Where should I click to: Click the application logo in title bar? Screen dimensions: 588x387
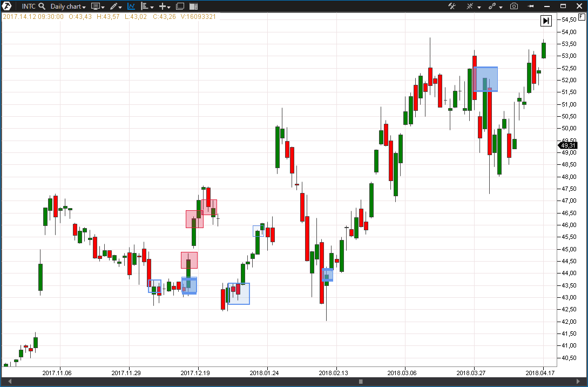8,6
